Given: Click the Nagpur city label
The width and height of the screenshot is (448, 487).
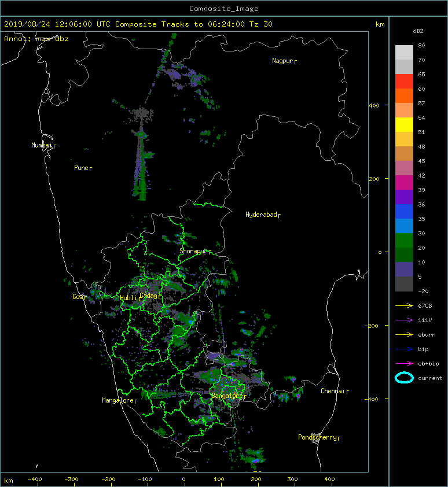Looking at the screenshot, I should pos(282,61).
